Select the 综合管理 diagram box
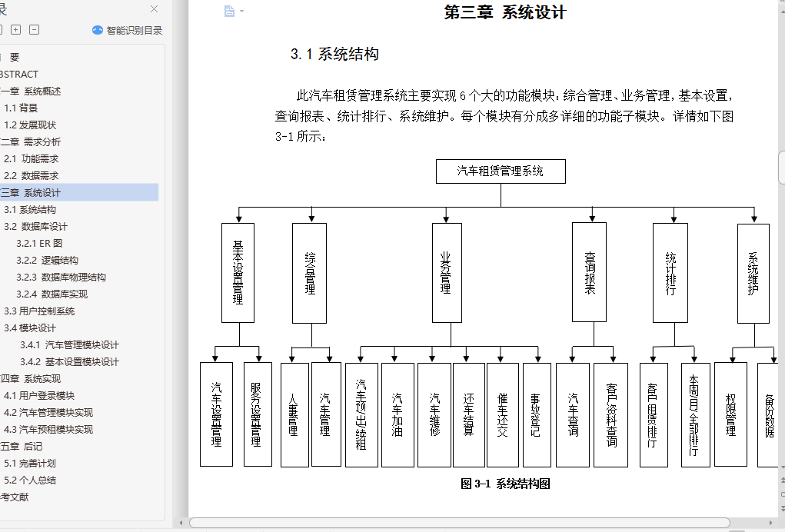Screen dimensions: 785x532 click(309, 273)
